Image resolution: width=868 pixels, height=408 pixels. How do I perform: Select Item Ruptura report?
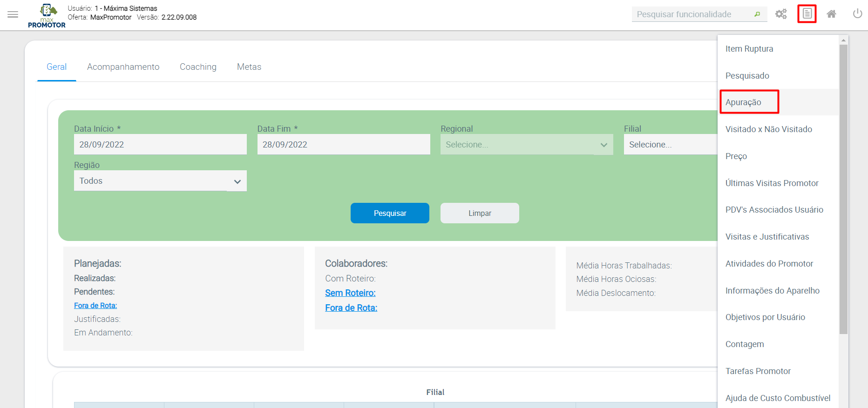tap(778, 49)
